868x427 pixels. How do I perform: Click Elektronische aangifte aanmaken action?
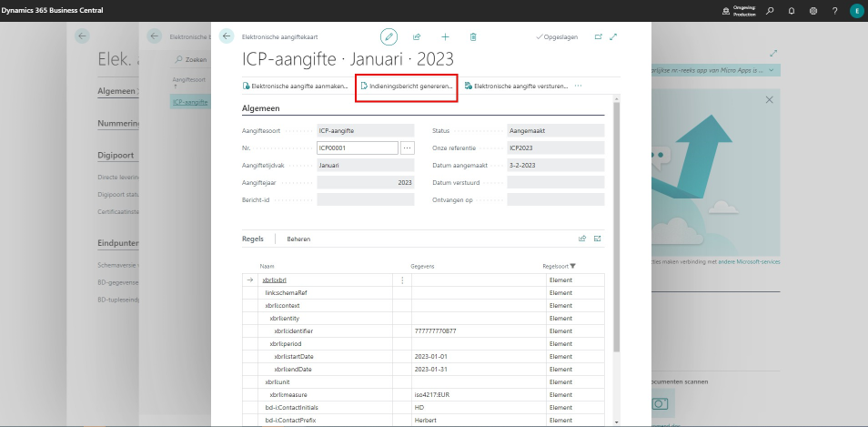[295, 86]
